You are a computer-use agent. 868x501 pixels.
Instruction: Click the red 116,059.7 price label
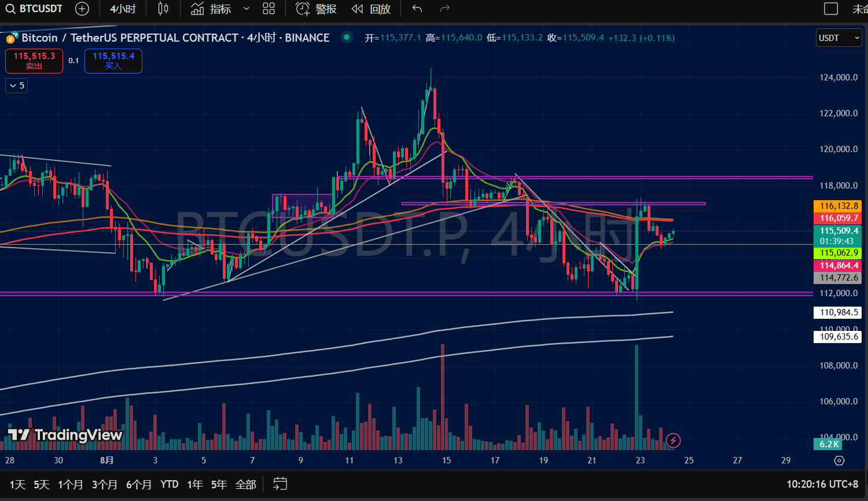[837, 218]
